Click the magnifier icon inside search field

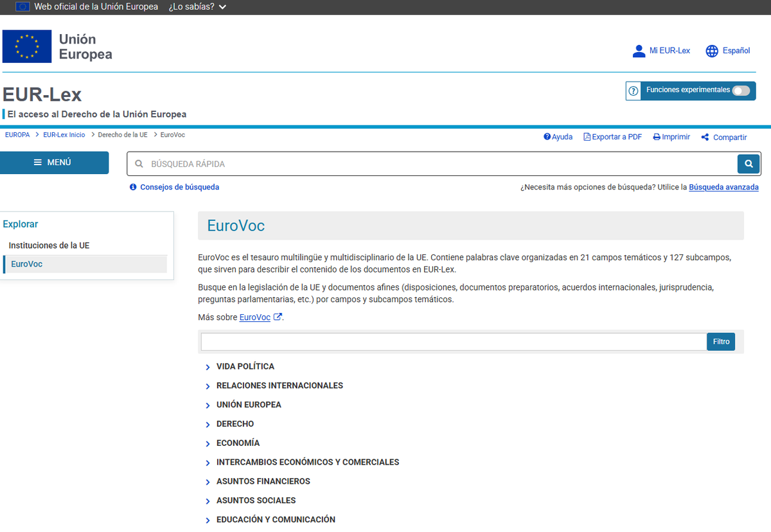pyautogui.click(x=139, y=164)
